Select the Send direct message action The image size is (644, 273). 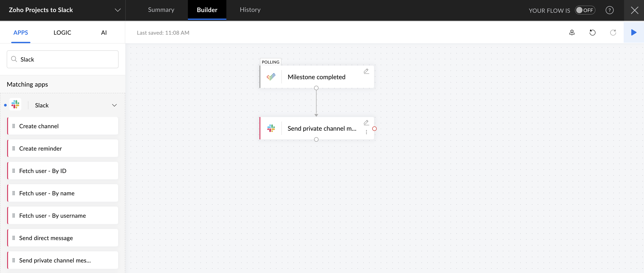pos(62,238)
